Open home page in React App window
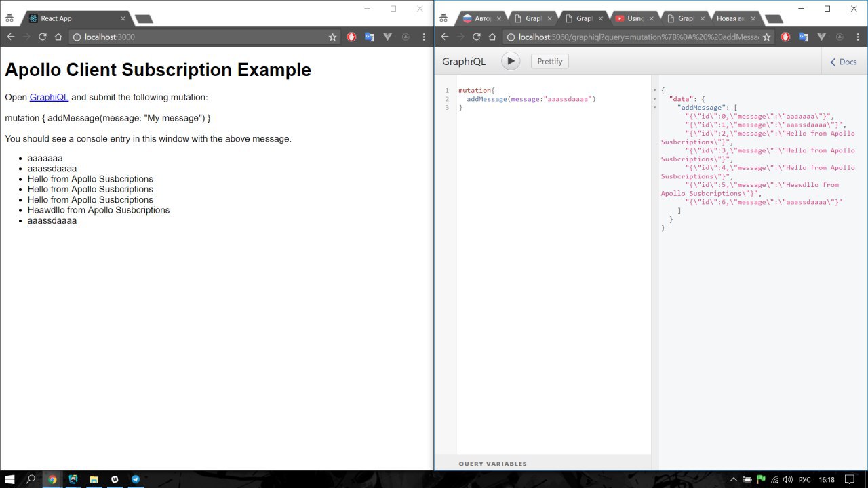 [x=58, y=37]
